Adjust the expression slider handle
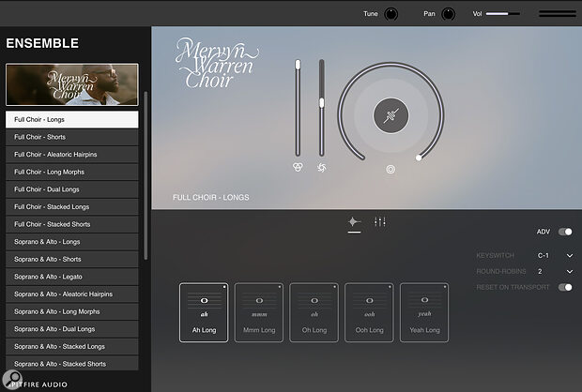This screenshot has width=582, height=392. pos(298,65)
